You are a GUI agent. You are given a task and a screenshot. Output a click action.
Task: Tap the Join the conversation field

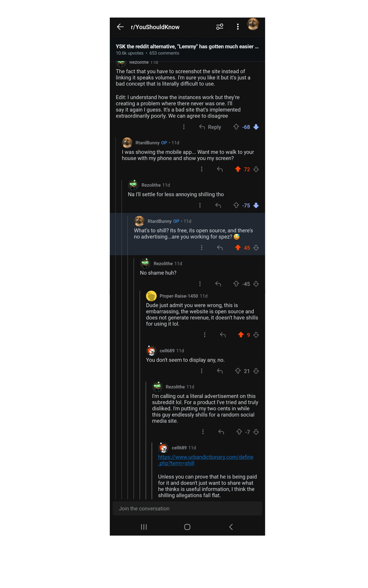[x=187, y=509]
